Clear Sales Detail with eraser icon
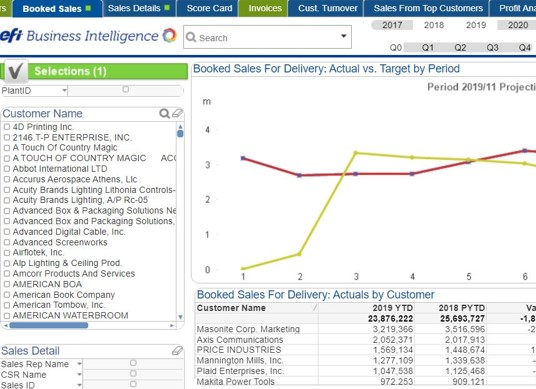Viewport: 536px width, 389px height. pos(177,350)
